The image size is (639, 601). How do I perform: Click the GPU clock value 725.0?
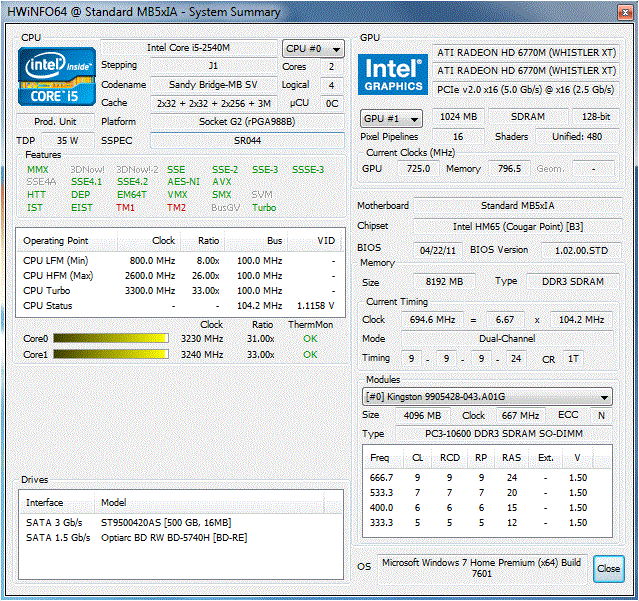click(419, 169)
